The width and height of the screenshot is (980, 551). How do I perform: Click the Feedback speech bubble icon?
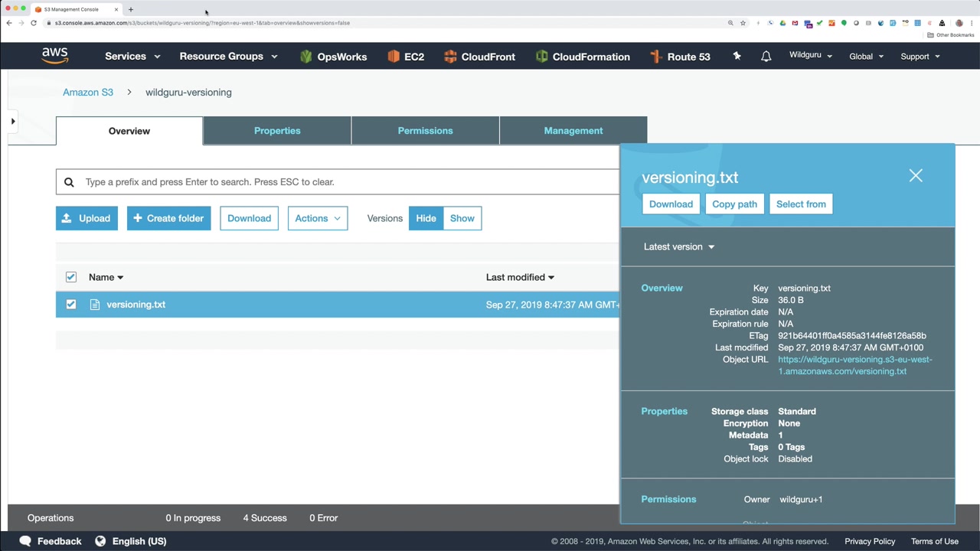pos(25,541)
